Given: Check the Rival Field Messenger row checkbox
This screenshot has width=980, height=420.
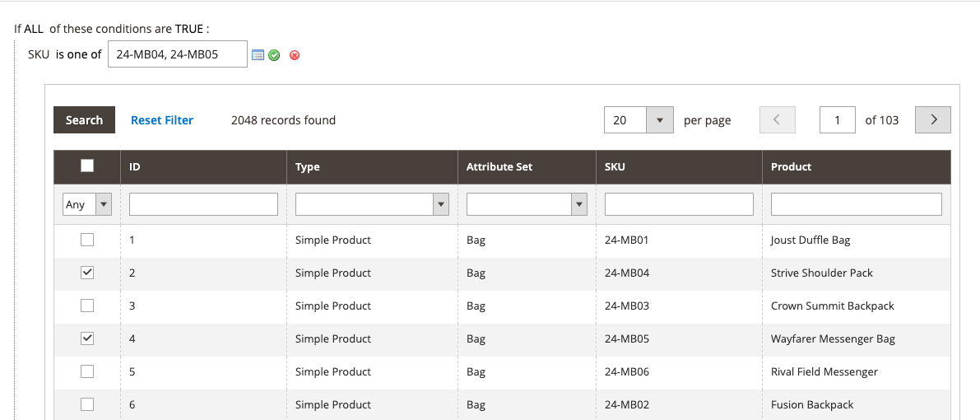Looking at the screenshot, I should 87,371.
